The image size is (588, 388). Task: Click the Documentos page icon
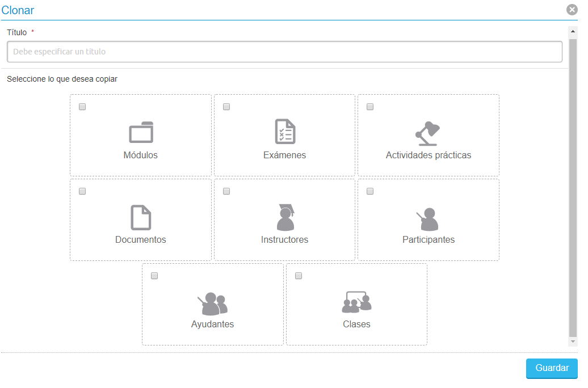coord(141,217)
